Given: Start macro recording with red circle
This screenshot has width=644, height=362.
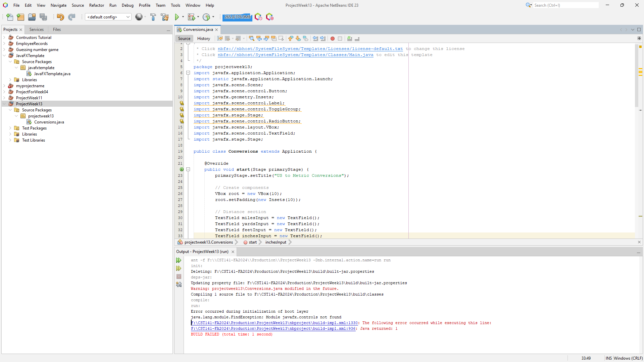Looking at the screenshot, I should [x=332, y=39].
